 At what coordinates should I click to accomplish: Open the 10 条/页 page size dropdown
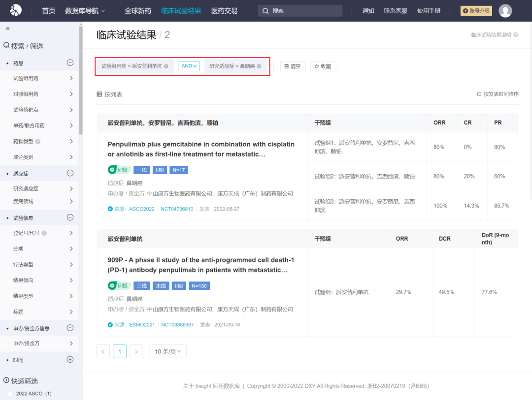click(x=168, y=351)
